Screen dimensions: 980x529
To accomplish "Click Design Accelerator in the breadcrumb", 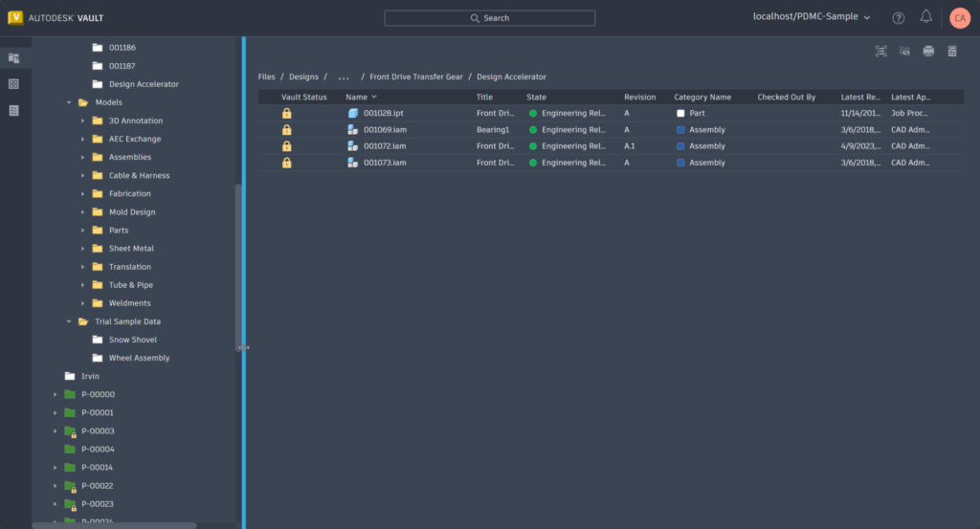I will (x=511, y=77).
